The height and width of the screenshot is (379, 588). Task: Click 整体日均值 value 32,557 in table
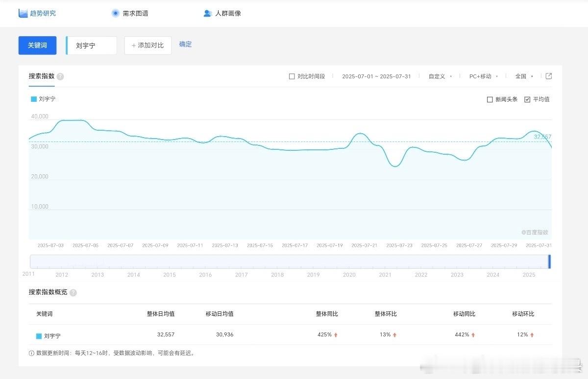(x=166, y=335)
